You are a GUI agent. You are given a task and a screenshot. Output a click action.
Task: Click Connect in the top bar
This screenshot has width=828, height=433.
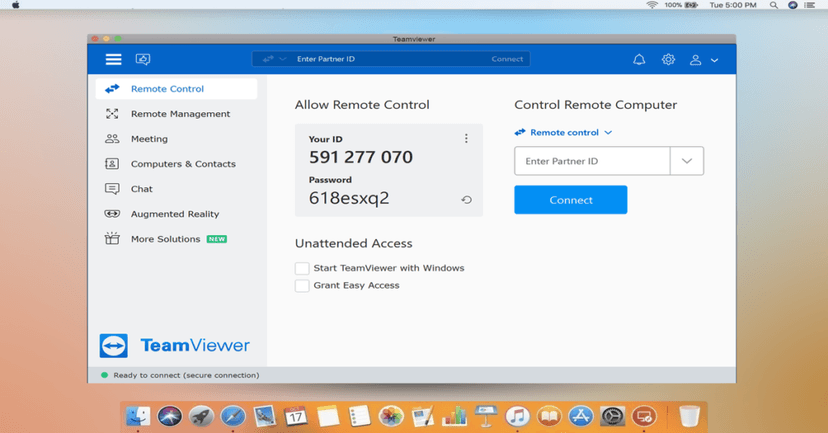pyautogui.click(x=507, y=59)
